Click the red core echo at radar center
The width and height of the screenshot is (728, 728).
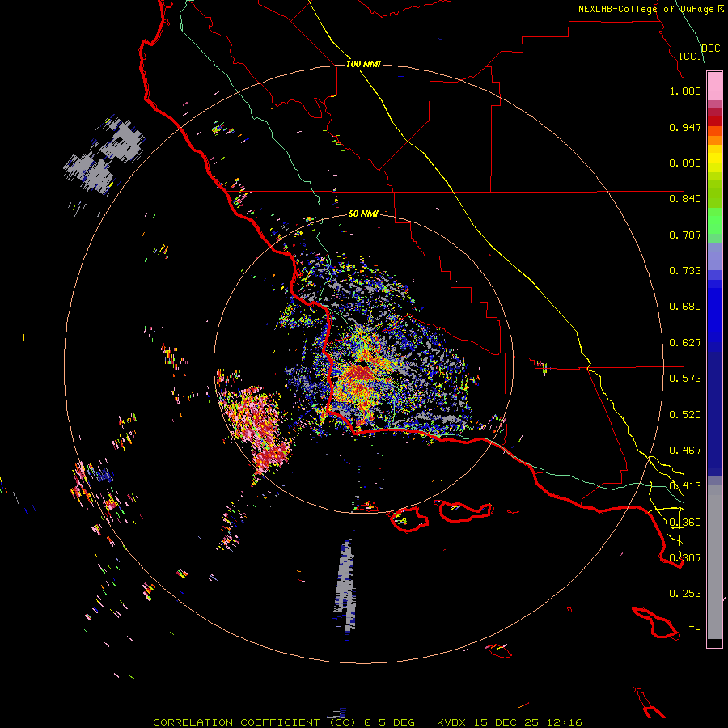click(x=361, y=371)
